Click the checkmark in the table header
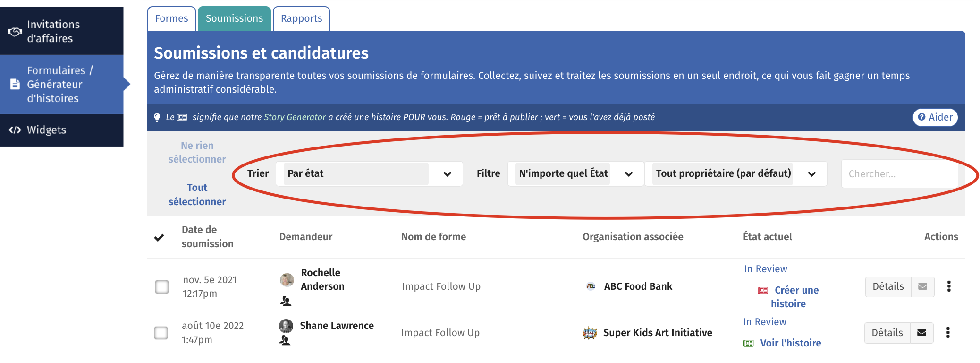This screenshot has height=363, width=980. tap(159, 237)
